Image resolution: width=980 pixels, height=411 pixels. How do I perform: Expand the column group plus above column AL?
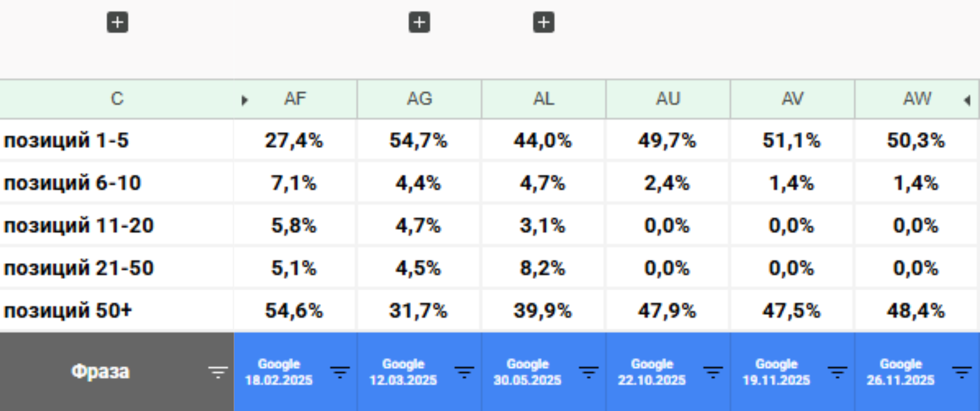pyautogui.click(x=544, y=23)
